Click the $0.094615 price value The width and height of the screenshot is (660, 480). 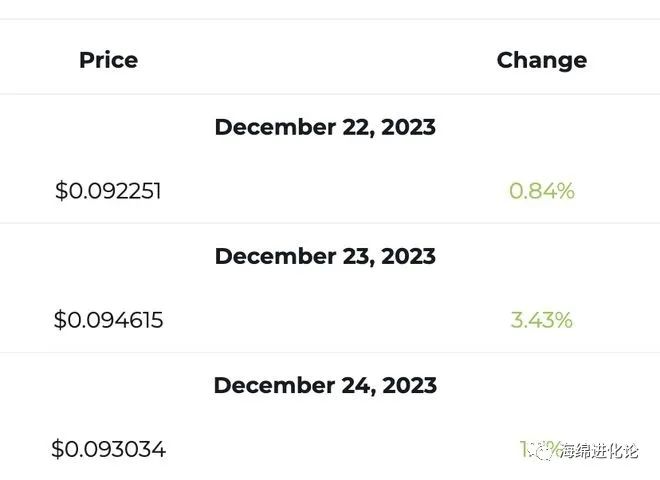pos(108,320)
